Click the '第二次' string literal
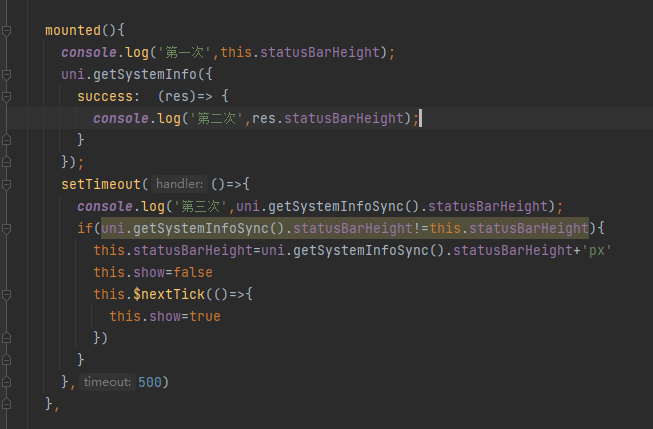This screenshot has height=429, width=653. (216, 118)
